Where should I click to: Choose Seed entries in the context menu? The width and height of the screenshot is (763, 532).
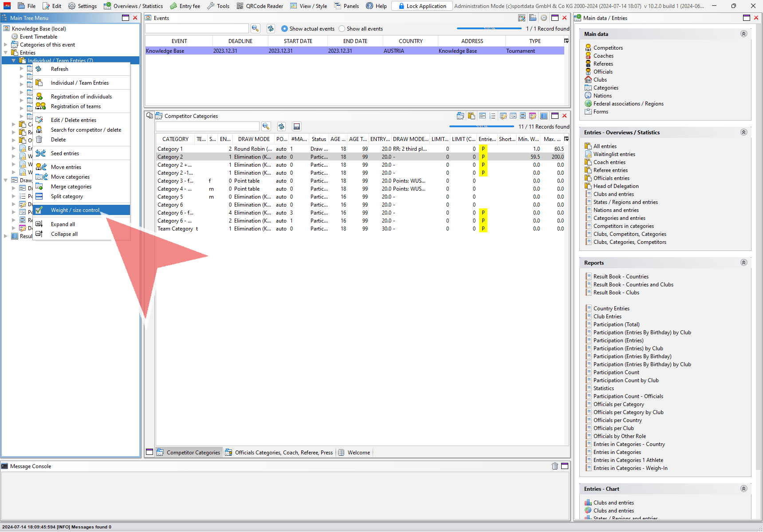point(65,153)
